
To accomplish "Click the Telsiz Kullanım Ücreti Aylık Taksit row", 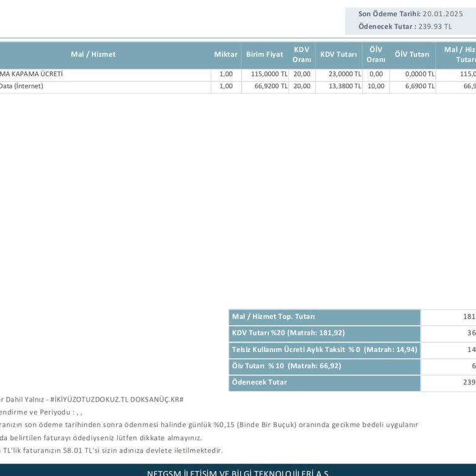I will pyautogui.click(x=324, y=350).
